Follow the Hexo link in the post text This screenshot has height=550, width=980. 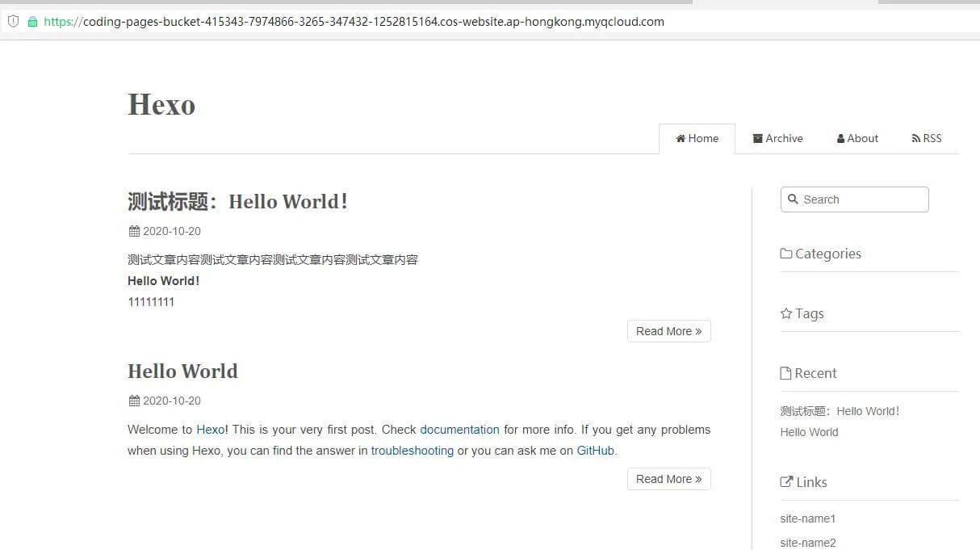(211, 430)
